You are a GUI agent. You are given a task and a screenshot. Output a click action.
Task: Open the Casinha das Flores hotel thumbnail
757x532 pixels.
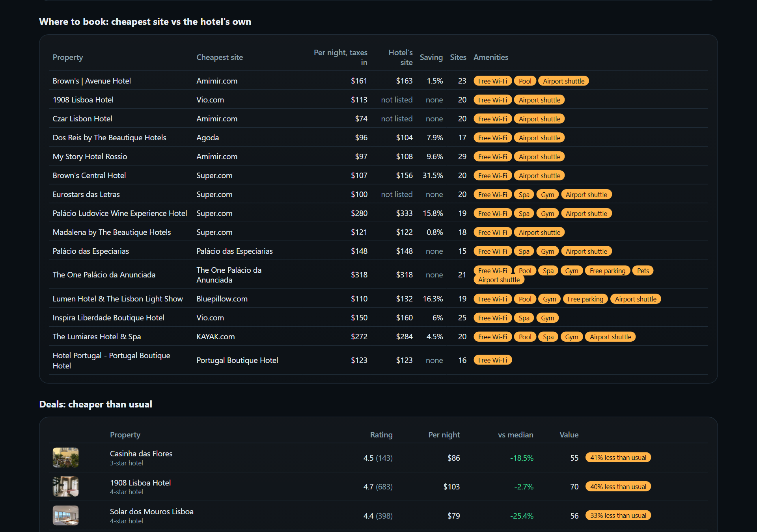coord(65,458)
